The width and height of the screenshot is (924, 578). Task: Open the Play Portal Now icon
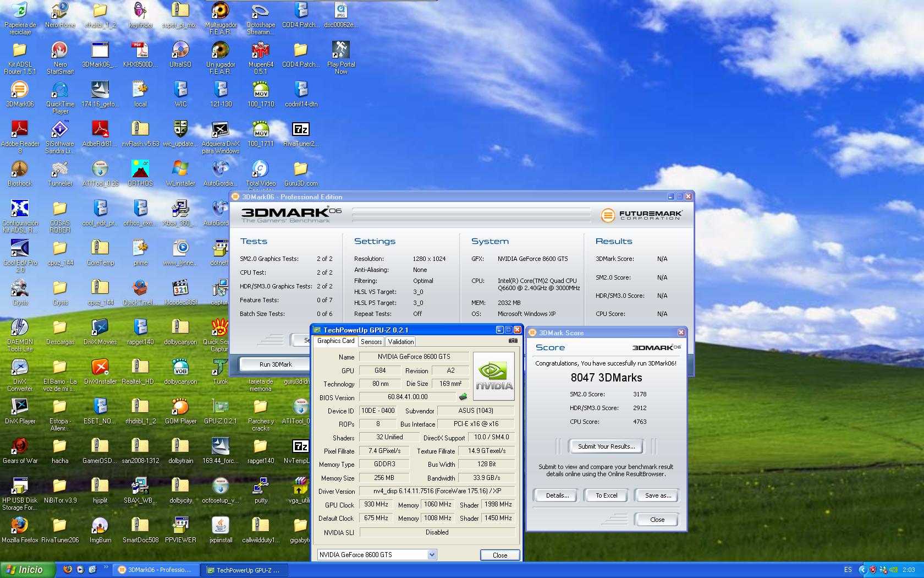tap(341, 57)
